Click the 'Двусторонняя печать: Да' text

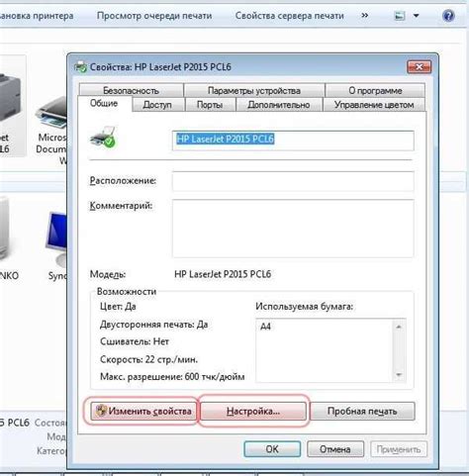[x=153, y=325]
